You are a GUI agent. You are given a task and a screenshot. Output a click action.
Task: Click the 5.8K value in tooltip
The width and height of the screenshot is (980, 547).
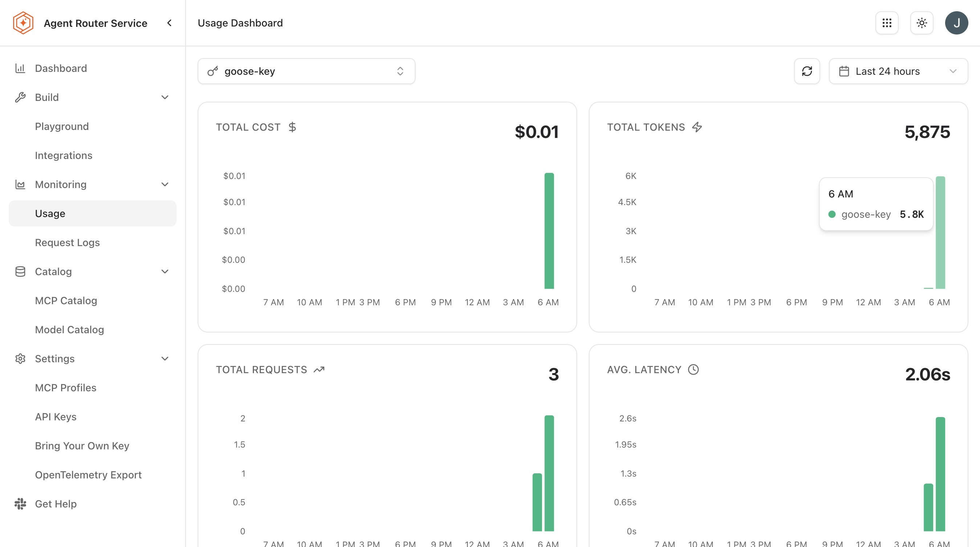click(x=911, y=215)
